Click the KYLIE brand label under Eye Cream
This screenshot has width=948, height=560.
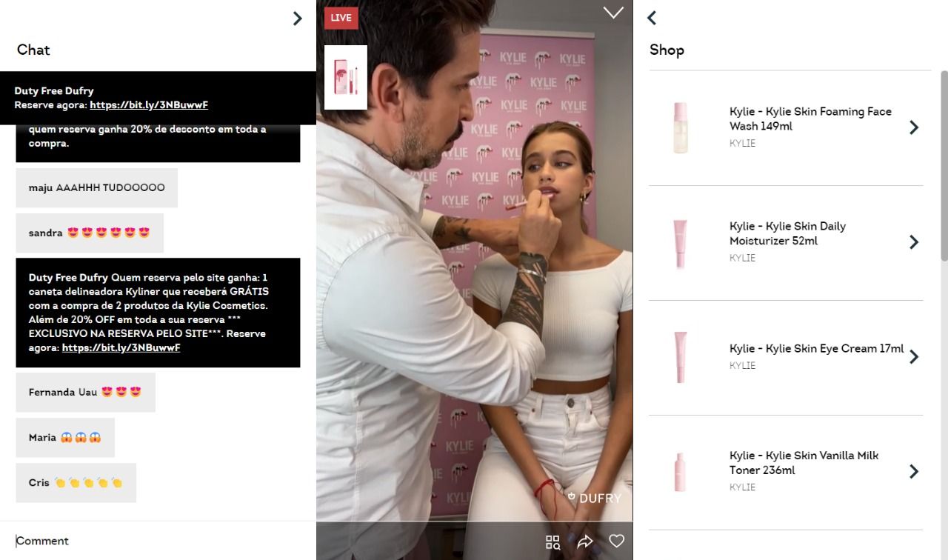[742, 365]
